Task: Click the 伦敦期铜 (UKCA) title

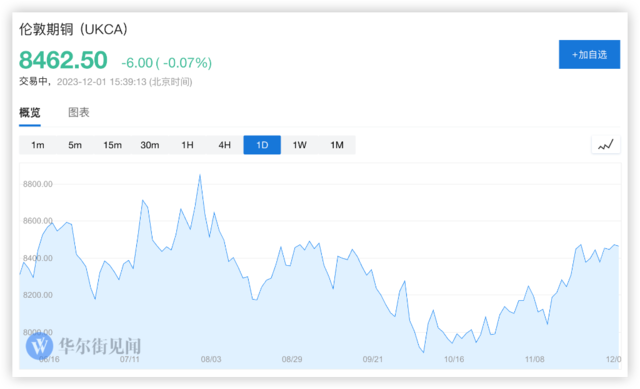Action: 73,29
